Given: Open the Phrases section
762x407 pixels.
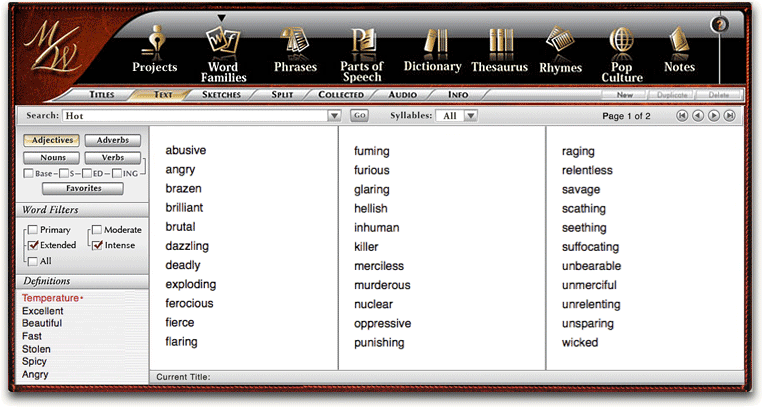Looking at the screenshot, I should (x=295, y=50).
